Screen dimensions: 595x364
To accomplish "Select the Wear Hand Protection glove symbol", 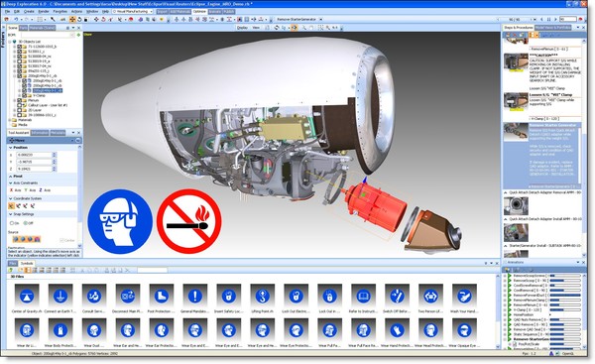I will [x=397, y=330].
